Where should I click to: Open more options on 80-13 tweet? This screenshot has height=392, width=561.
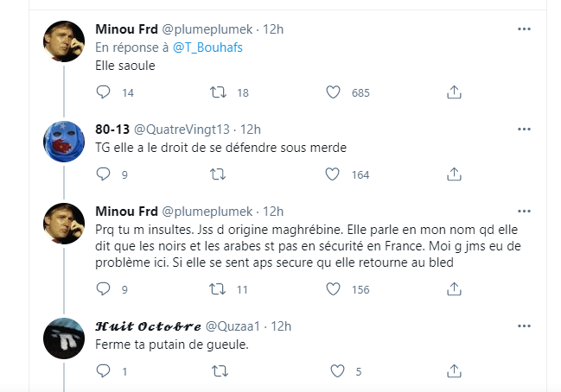(524, 129)
